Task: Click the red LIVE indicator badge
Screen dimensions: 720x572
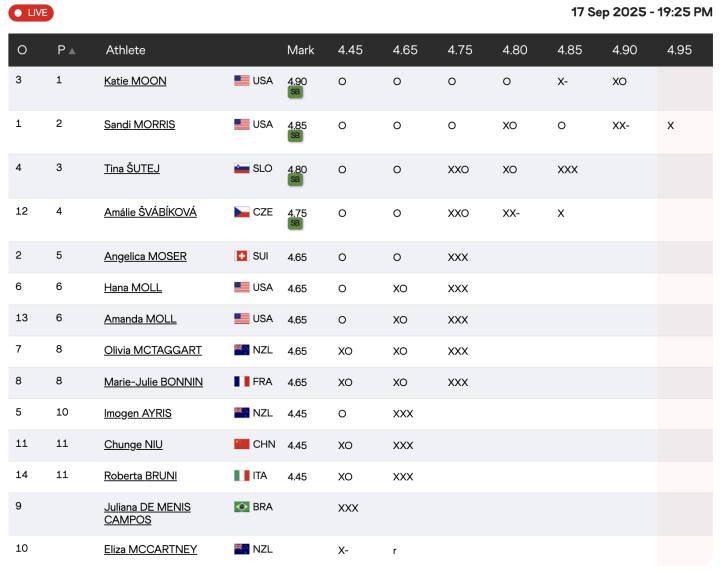Action: point(31,13)
